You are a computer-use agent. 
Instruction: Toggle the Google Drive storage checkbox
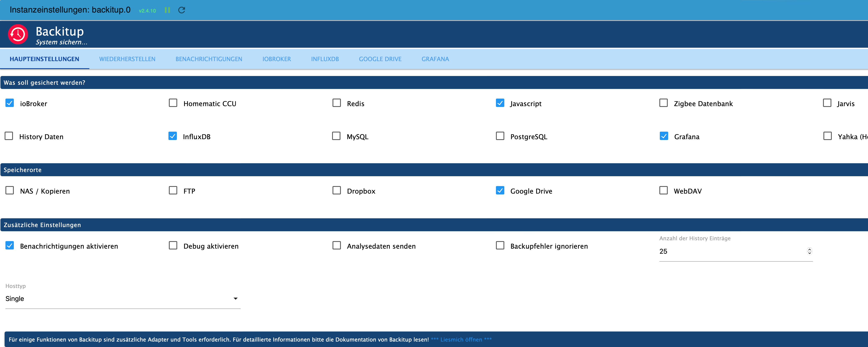[500, 190]
